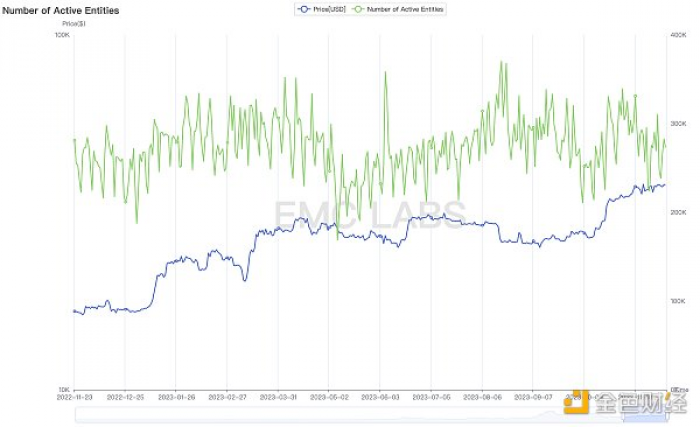Click the 2023-03-31 date label

(x=278, y=397)
